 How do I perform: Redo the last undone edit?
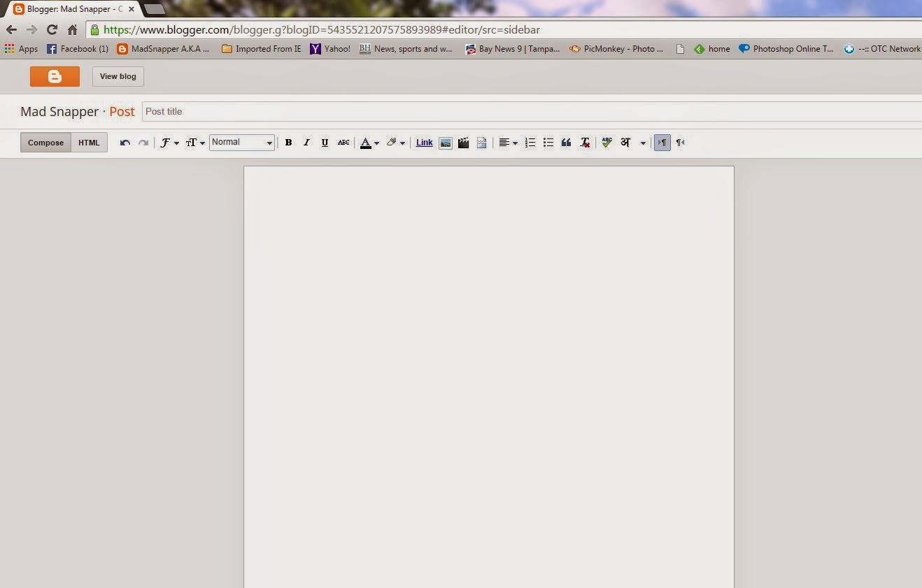coord(143,143)
